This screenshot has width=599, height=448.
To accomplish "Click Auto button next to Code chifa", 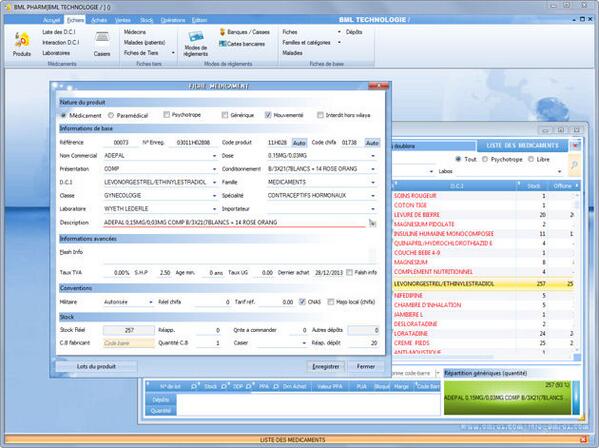I will click(372, 142).
